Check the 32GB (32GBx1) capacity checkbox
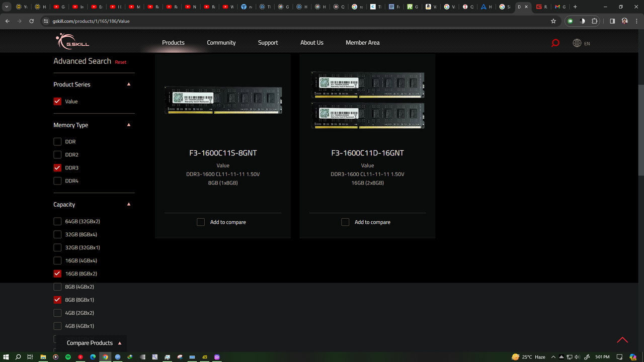 57,247
